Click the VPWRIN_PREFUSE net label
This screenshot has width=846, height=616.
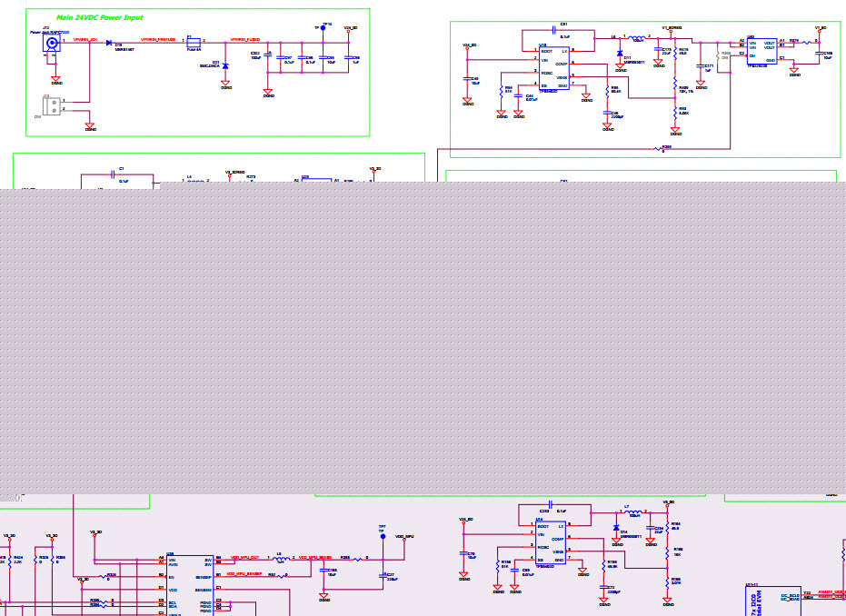158,40
